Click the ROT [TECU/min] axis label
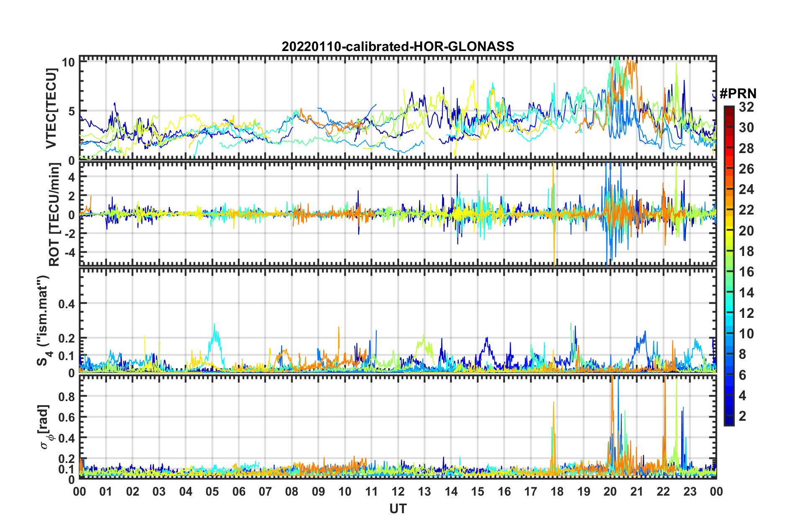The height and width of the screenshot is (532, 796). (x=54, y=215)
